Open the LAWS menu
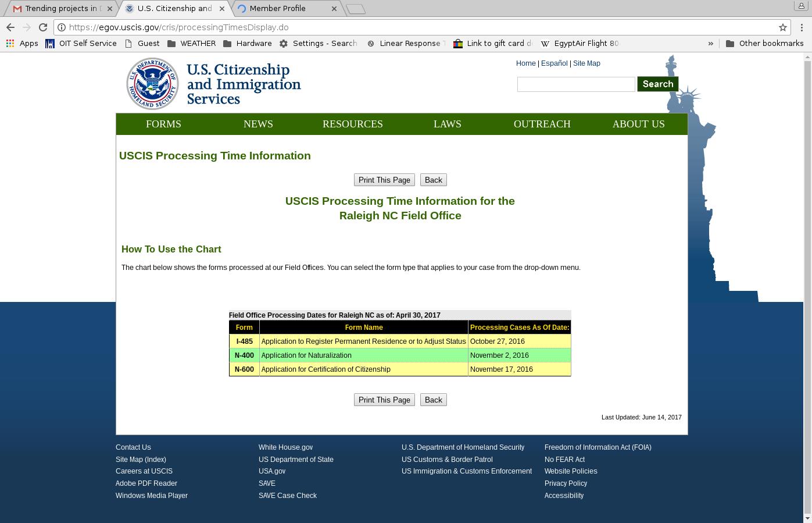 448,124
